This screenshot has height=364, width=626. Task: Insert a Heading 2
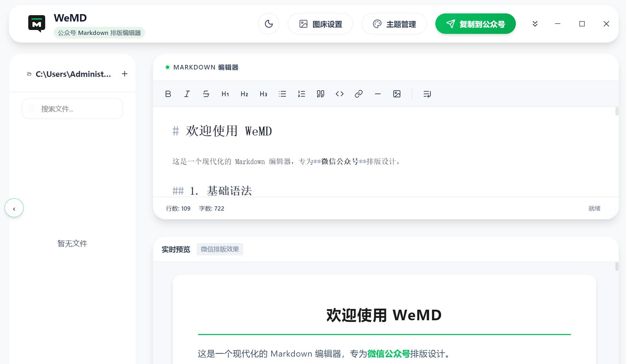point(244,94)
